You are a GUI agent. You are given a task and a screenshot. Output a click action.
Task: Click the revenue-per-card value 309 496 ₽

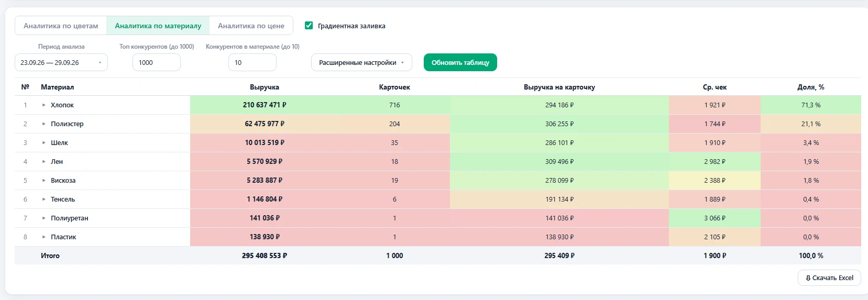pos(559,162)
